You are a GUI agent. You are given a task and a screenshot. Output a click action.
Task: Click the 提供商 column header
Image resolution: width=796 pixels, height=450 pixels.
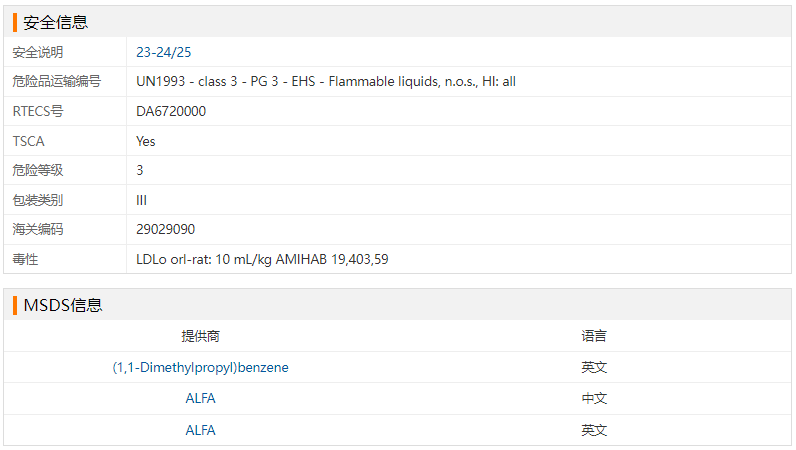click(x=200, y=336)
